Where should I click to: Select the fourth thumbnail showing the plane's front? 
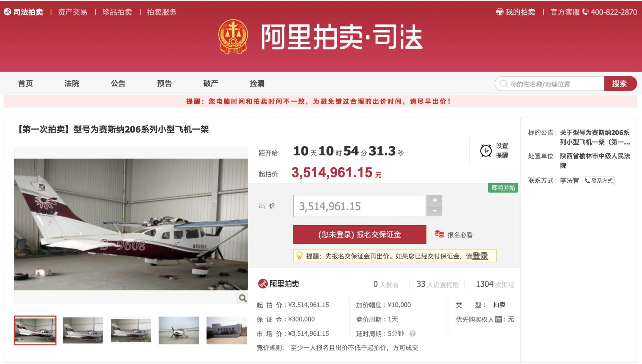point(179,330)
